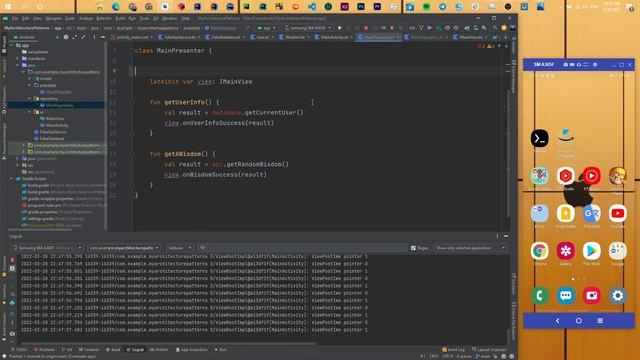Collapse the repository package
This screenshot has height=360, width=640.
coord(29,98)
